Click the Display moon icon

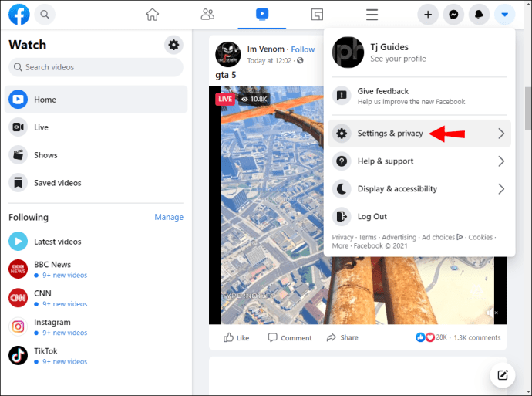[x=342, y=189]
